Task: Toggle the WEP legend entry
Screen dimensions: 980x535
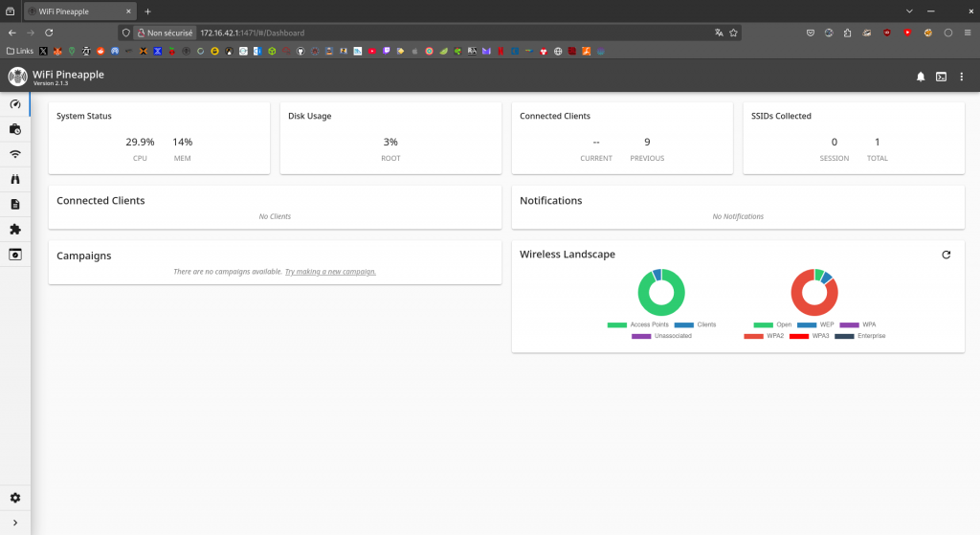Action: click(x=815, y=325)
